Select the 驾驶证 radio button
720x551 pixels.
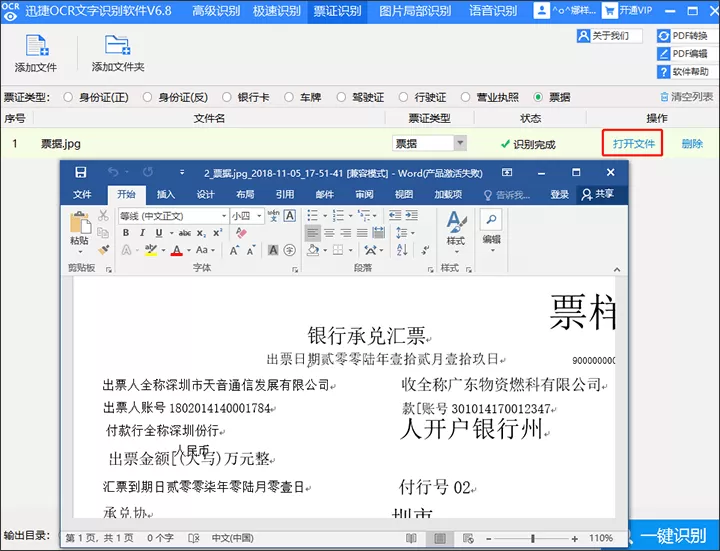click(x=341, y=97)
